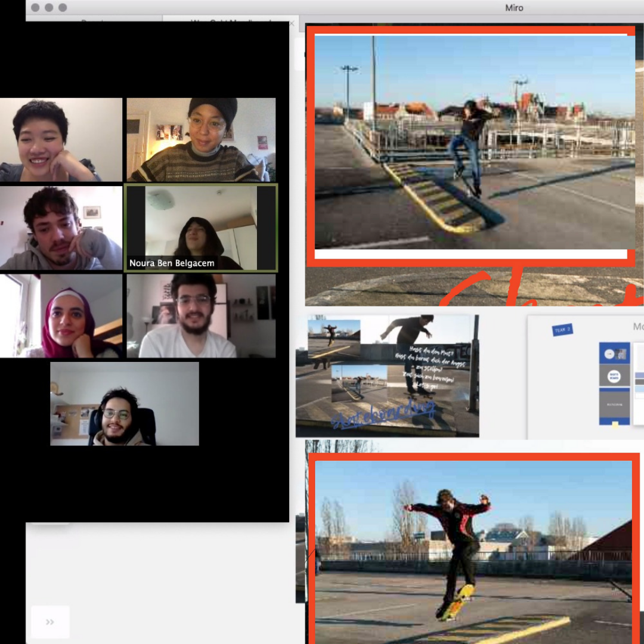Viewport: 644px width, 644px height.
Task: Select the participant wearing a black beanie
Action: (201, 140)
